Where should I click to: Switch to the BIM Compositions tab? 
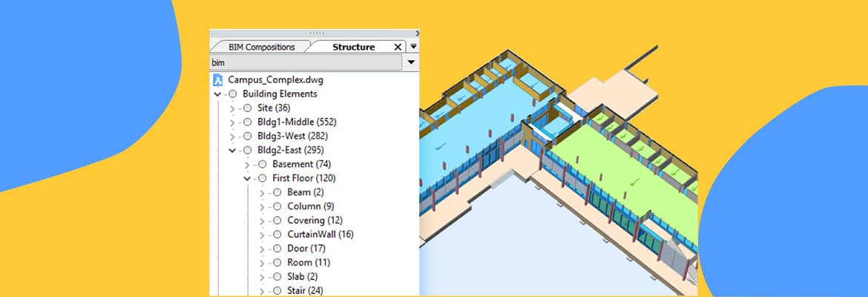[260, 47]
